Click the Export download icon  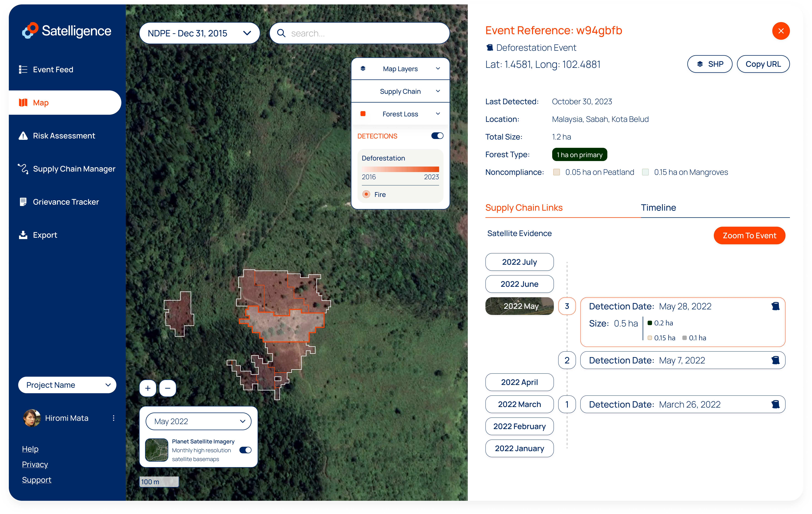(x=23, y=235)
